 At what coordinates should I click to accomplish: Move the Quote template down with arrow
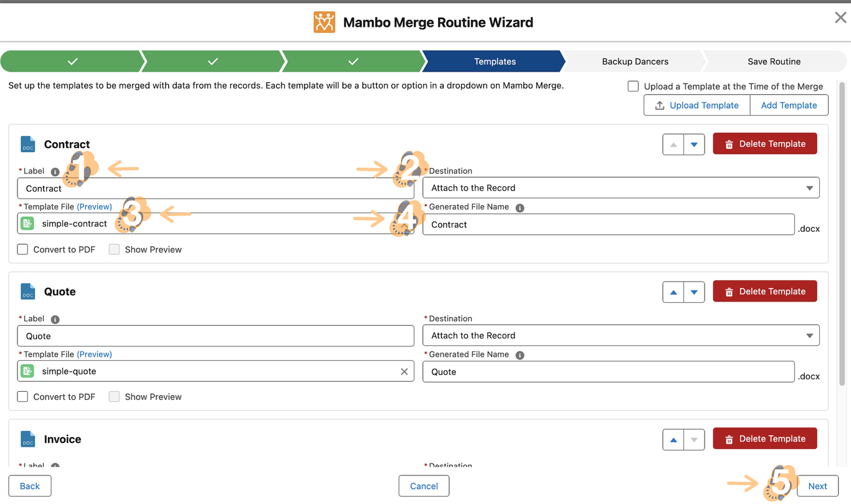[694, 292]
